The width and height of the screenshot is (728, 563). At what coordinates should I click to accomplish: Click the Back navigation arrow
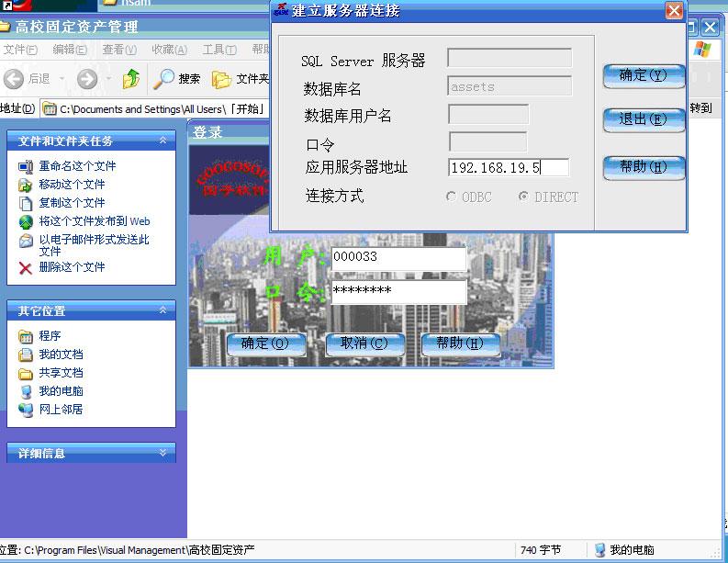(14, 79)
